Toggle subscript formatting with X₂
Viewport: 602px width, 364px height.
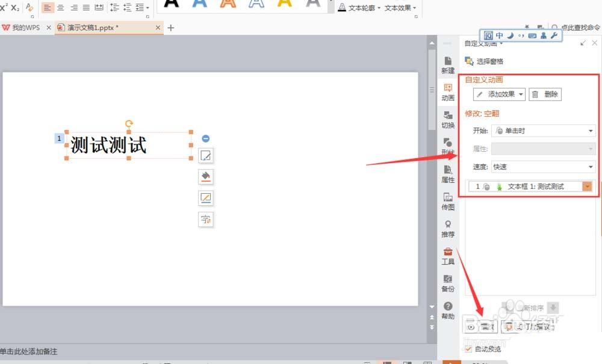coord(13,8)
